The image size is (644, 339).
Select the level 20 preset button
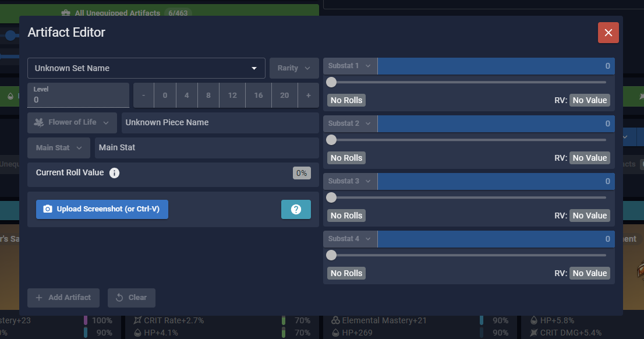pos(284,95)
